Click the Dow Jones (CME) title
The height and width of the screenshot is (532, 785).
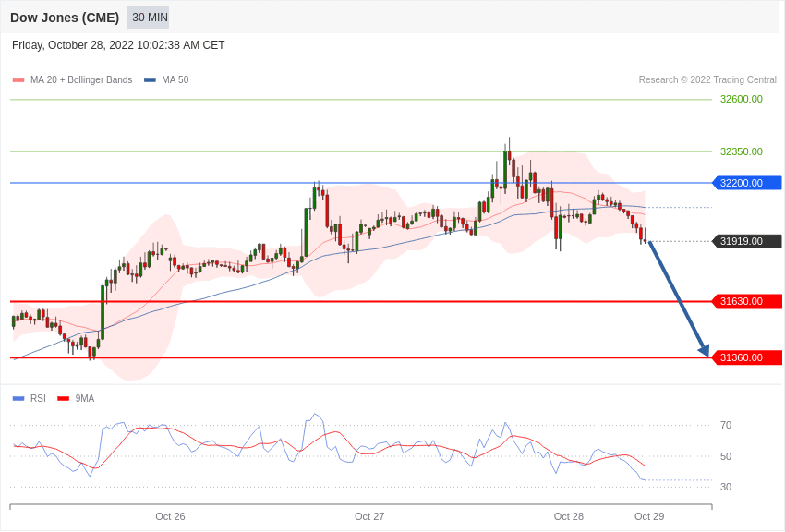click(65, 18)
